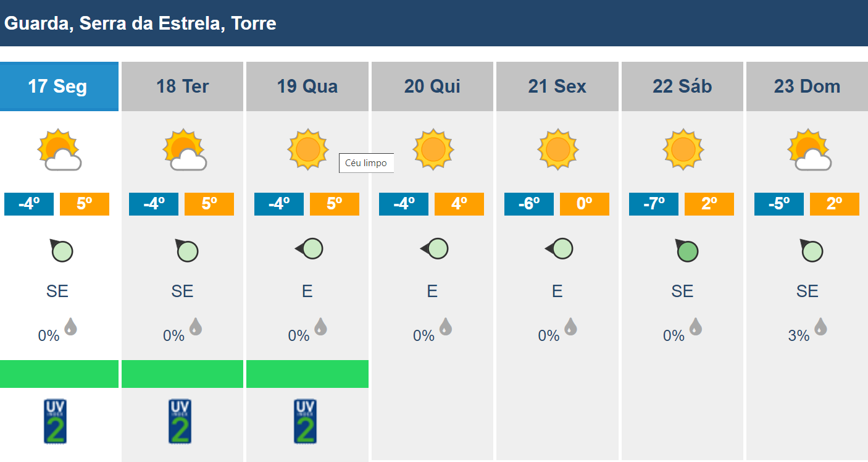Click the partly cloudy icon for 17 Seg
Viewport: 868px width, 462px height.
(x=59, y=150)
